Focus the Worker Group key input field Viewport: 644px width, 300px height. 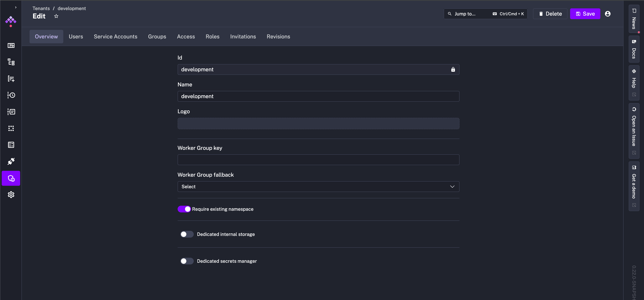318,160
